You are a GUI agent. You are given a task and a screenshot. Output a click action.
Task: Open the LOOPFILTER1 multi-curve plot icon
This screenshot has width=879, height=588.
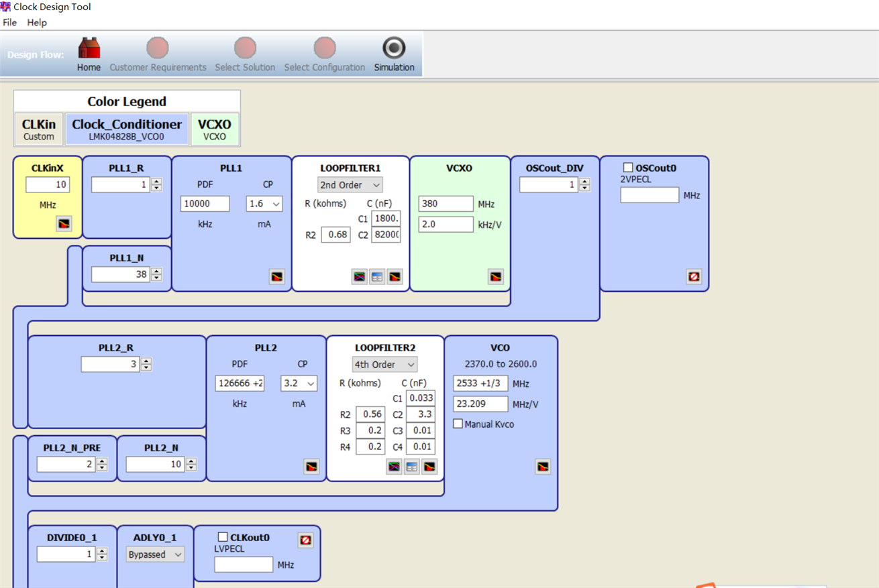pos(360,276)
